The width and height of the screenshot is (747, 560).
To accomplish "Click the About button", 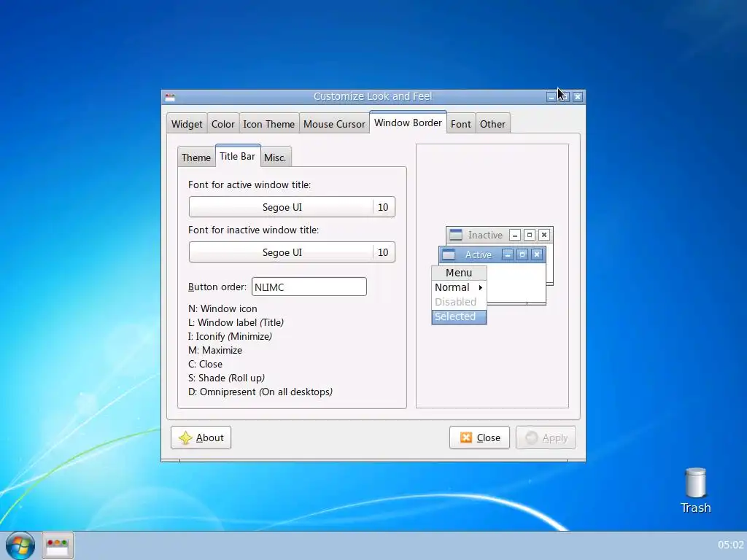I will (x=201, y=437).
